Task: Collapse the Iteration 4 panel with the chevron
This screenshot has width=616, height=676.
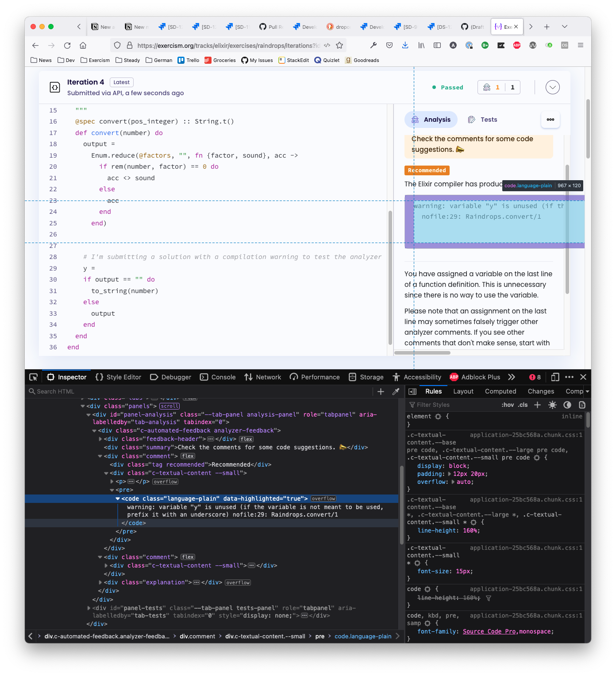Action: coord(552,87)
